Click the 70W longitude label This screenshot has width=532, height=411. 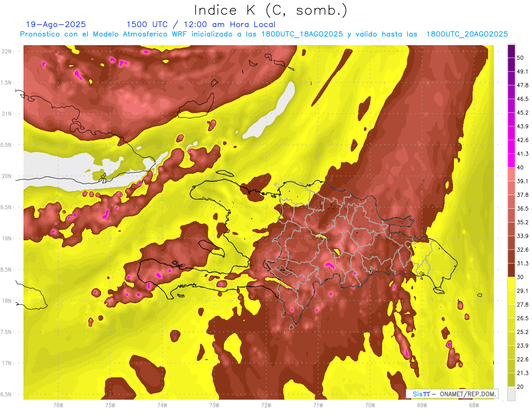[370, 405]
